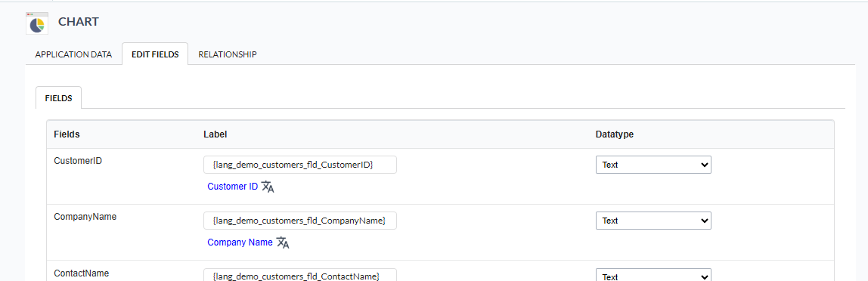Click translate icon next to Company Name
Screen dimensions: 868x281
click(x=283, y=242)
